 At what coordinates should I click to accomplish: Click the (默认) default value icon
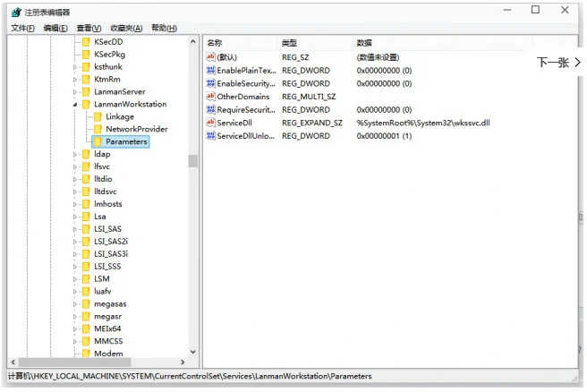click(x=211, y=57)
